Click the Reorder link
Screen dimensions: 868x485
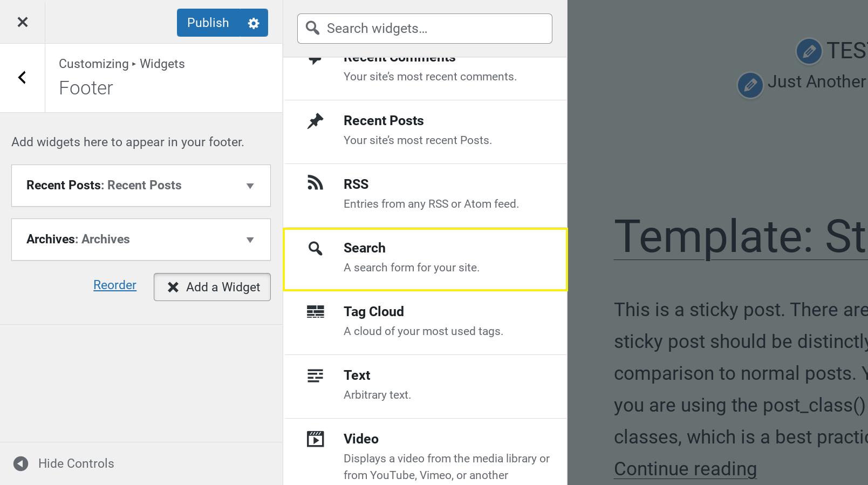click(115, 285)
